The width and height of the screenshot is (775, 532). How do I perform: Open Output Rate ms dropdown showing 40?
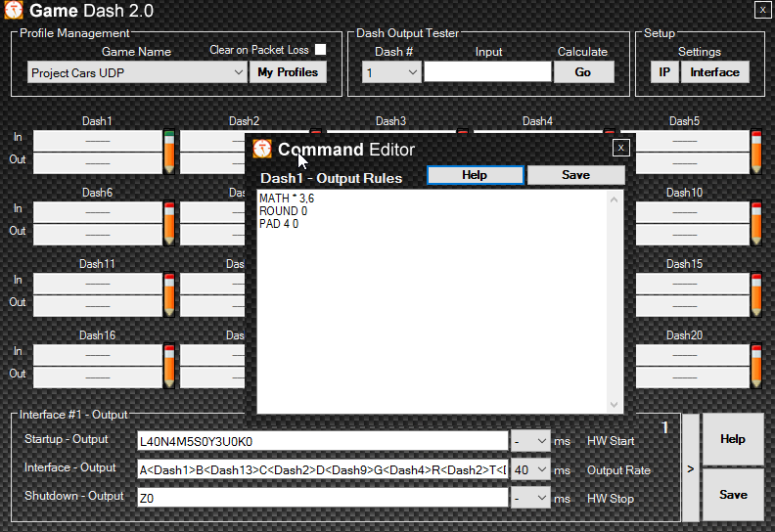click(530, 469)
